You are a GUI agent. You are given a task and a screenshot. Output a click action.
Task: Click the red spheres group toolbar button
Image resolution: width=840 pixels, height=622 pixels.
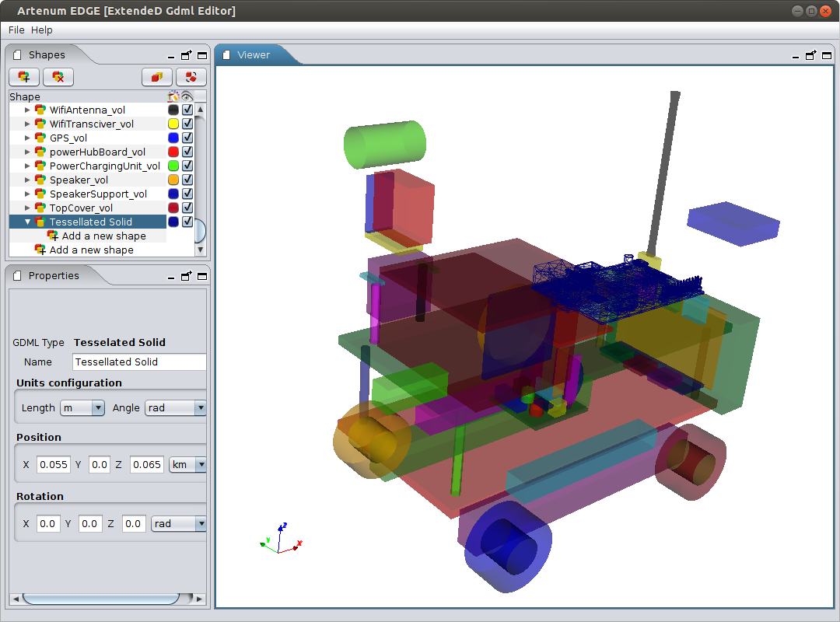tap(191, 77)
